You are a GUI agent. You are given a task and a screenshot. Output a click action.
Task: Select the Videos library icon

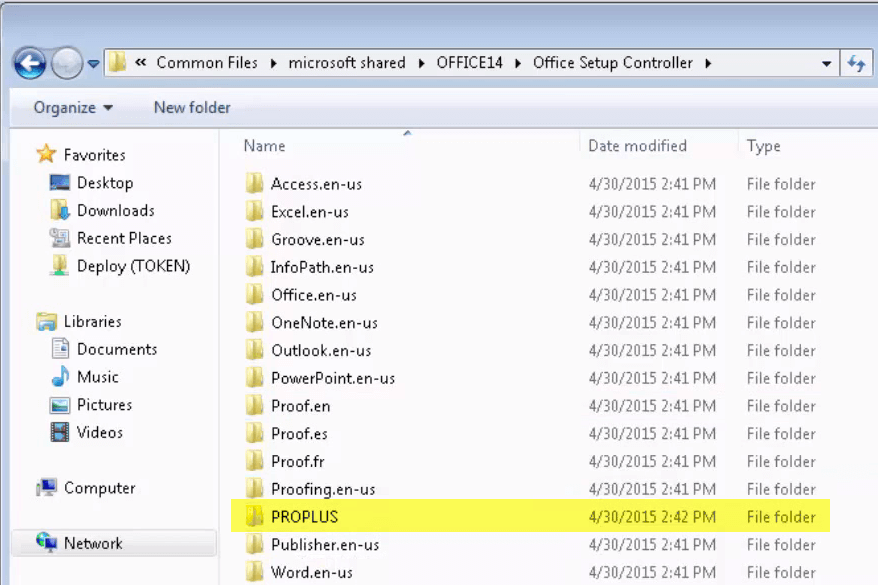tap(60, 432)
